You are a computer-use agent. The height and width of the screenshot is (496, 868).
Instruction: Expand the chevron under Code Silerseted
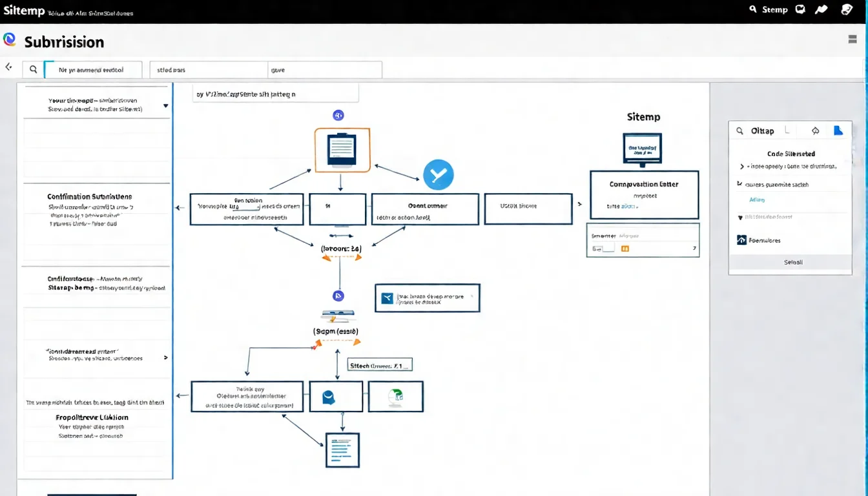pos(742,165)
